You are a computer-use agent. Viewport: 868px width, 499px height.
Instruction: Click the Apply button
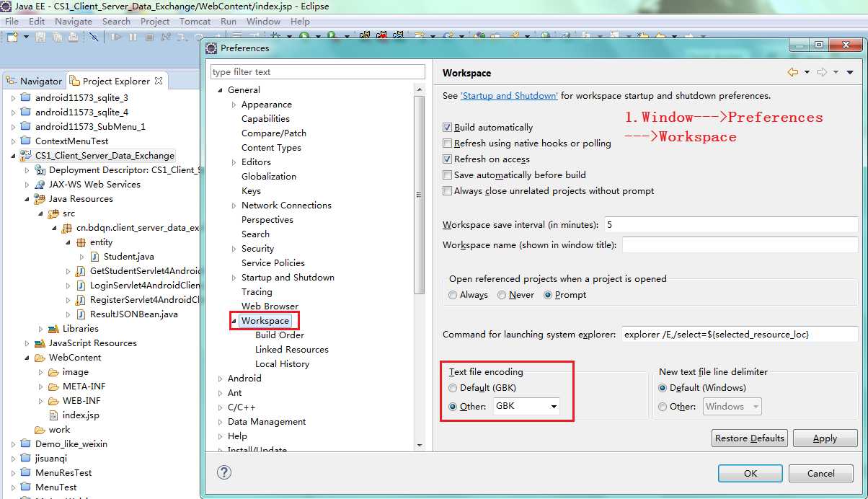825,438
